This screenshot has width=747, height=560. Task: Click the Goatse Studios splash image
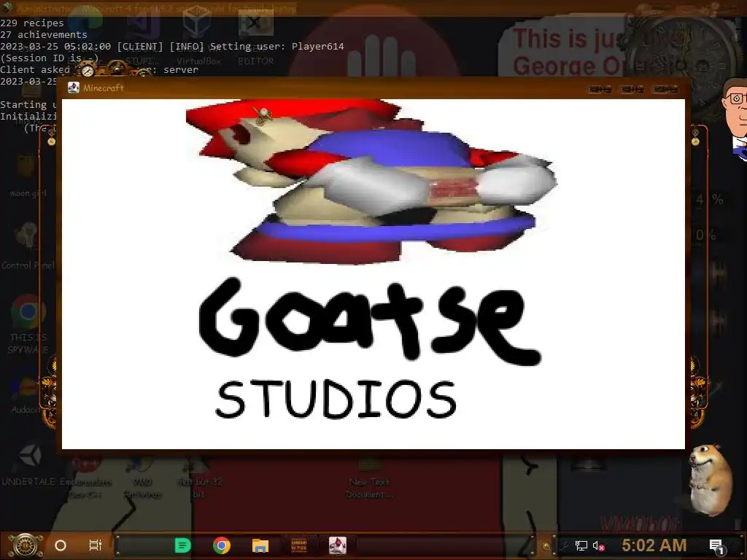coord(373,274)
